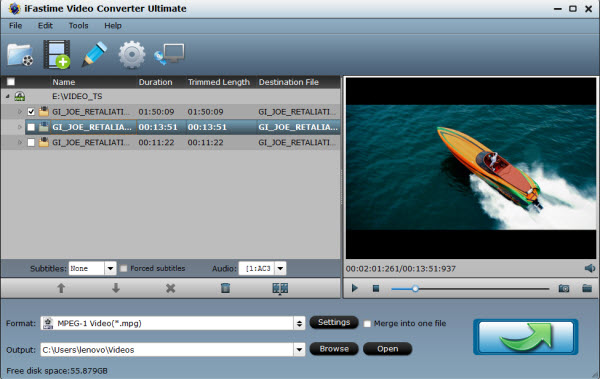This screenshot has height=379, width=600.
Task: Open snapshot folder icon in preview
Action: (587, 288)
